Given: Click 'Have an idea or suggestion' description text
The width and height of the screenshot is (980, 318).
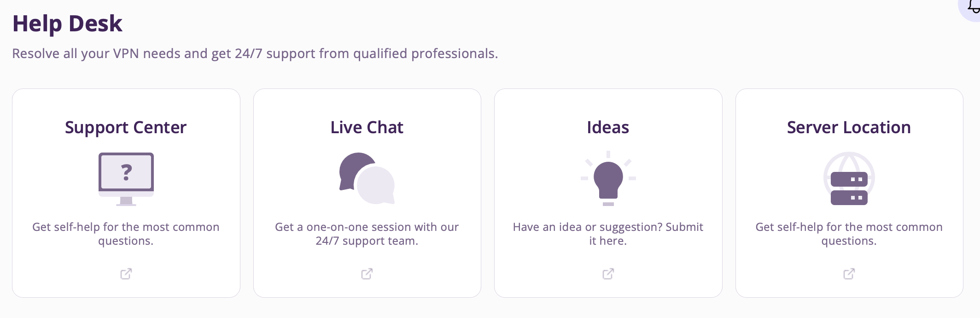Looking at the screenshot, I should coord(608,234).
